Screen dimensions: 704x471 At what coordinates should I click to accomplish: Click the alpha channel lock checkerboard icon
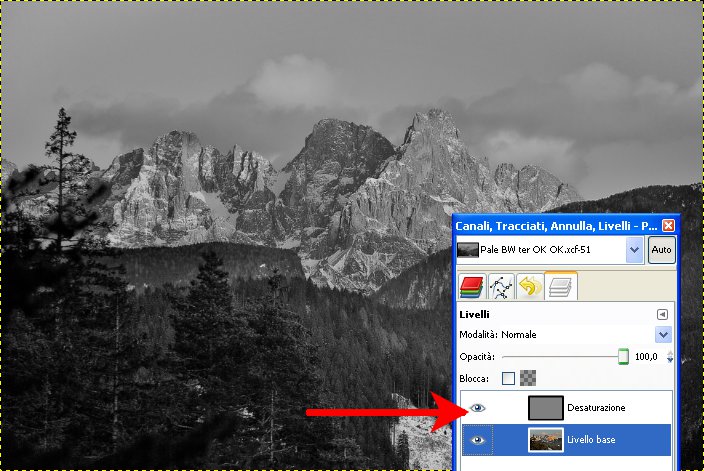click(528, 378)
